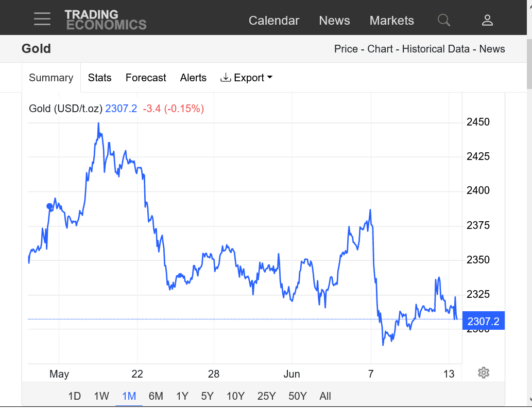Navigate to Markets section

click(391, 21)
